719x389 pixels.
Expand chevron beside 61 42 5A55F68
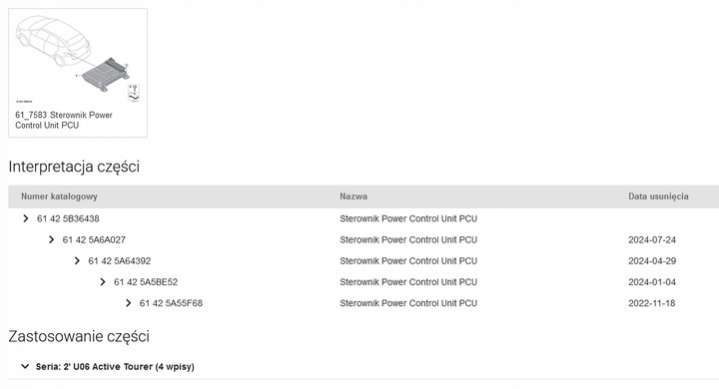coord(128,303)
